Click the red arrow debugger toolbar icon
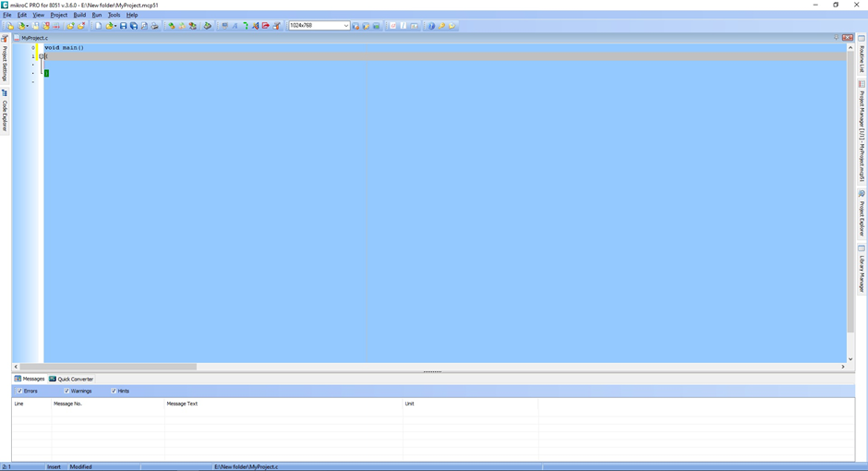 (266, 26)
